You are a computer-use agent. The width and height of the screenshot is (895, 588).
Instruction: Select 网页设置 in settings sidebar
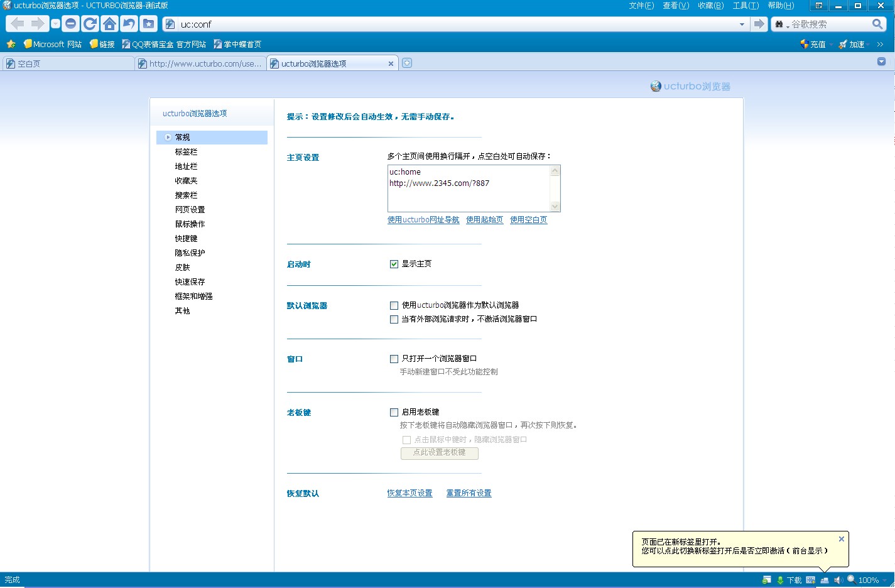pyautogui.click(x=190, y=209)
